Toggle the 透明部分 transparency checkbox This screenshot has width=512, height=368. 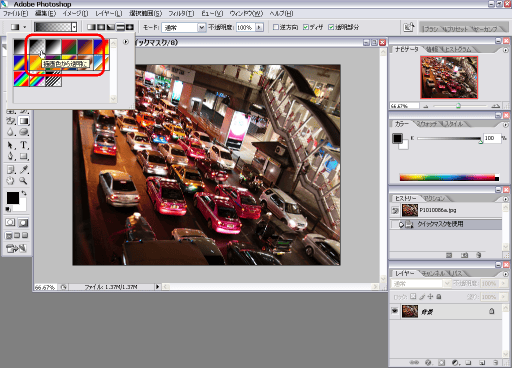[x=331, y=27]
